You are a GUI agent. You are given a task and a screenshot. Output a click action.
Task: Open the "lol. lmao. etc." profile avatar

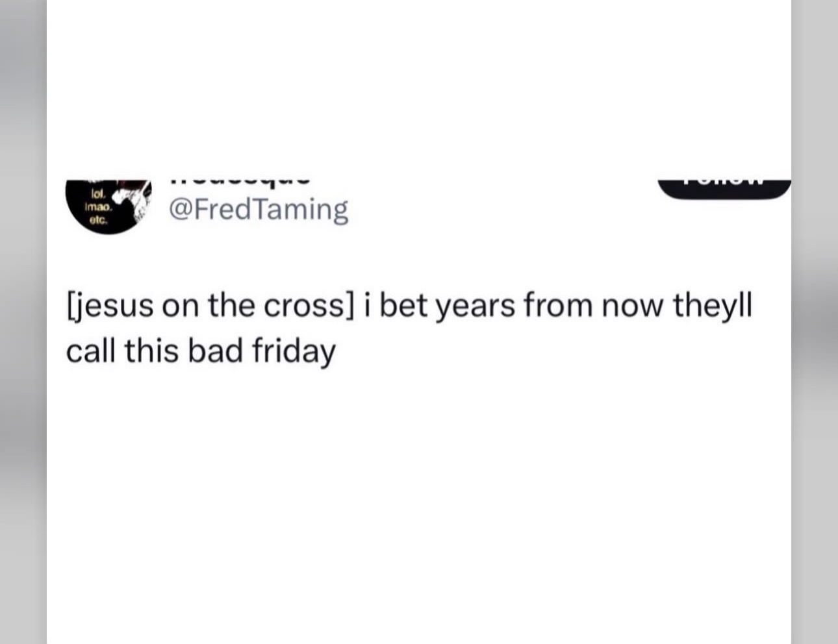point(108,206)
